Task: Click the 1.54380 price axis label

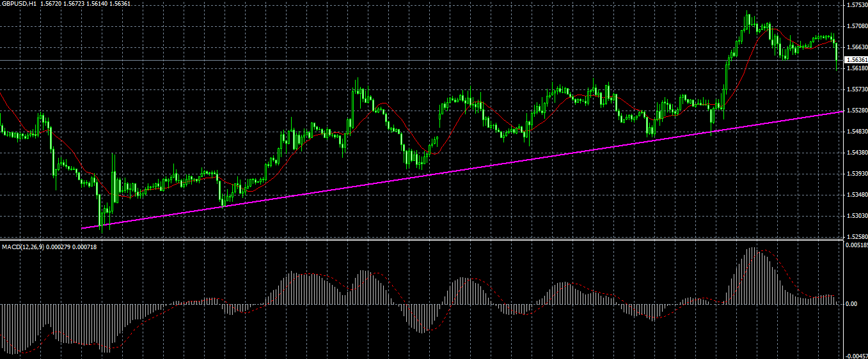Action: [856, 153]
